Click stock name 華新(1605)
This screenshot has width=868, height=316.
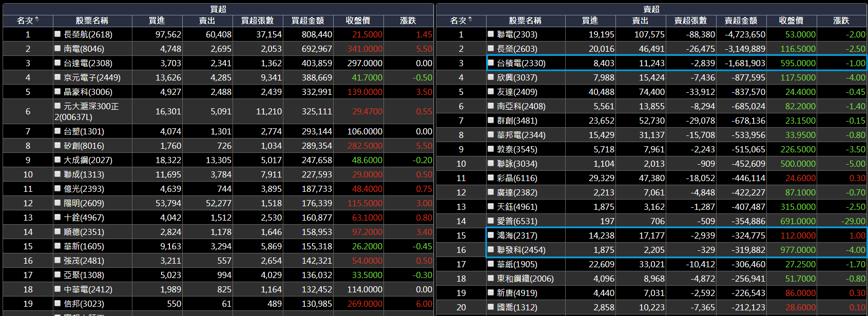[84, 246]
